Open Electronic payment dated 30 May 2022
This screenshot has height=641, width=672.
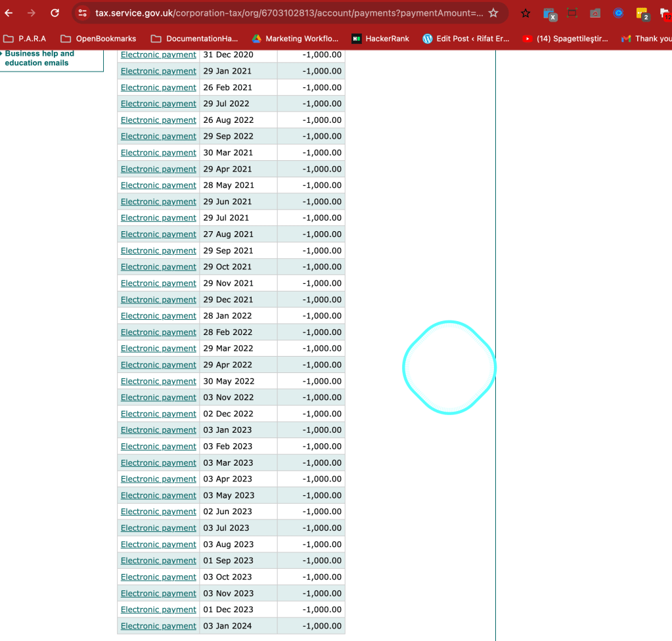[x=158, y=382]
